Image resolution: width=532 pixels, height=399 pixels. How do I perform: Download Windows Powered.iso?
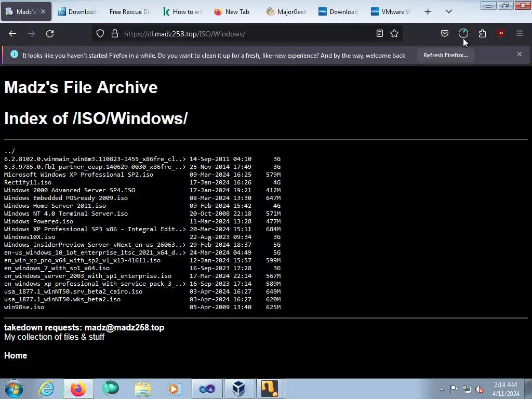pyautogui.click(x=38, y=221)
